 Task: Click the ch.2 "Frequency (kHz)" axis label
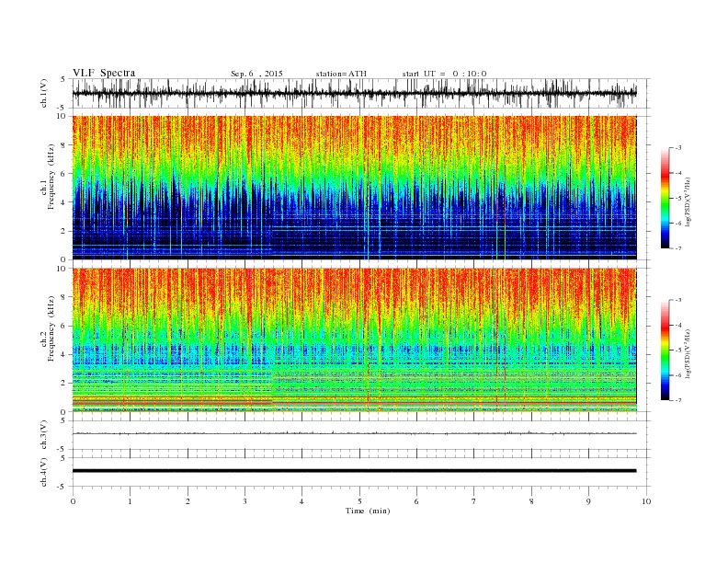(51, 329)
